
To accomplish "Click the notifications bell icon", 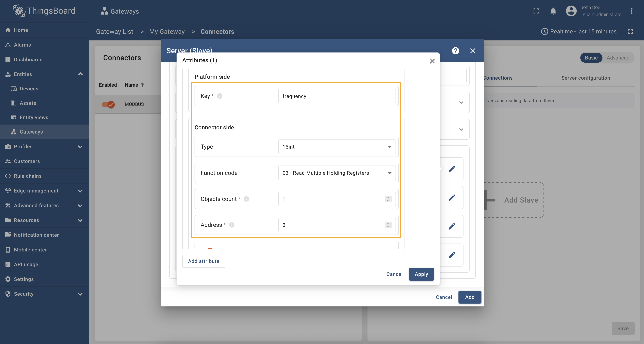I will [x=553, y=11].
